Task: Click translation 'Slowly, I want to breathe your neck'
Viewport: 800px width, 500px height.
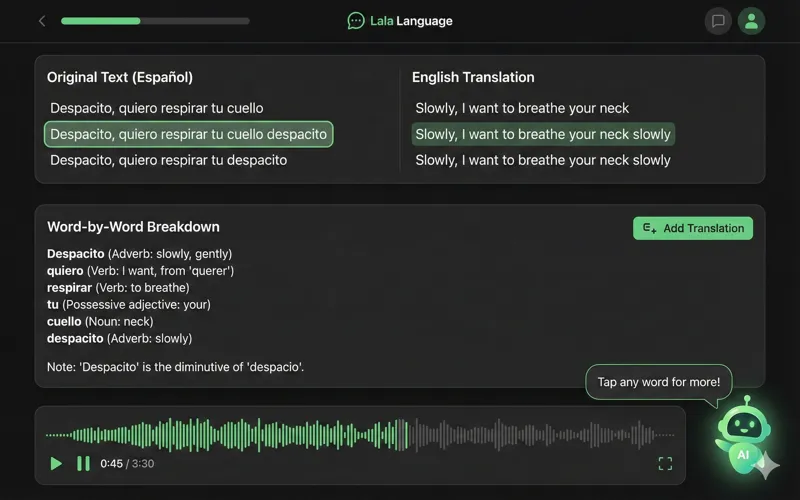Action: (x=522, y=108)
